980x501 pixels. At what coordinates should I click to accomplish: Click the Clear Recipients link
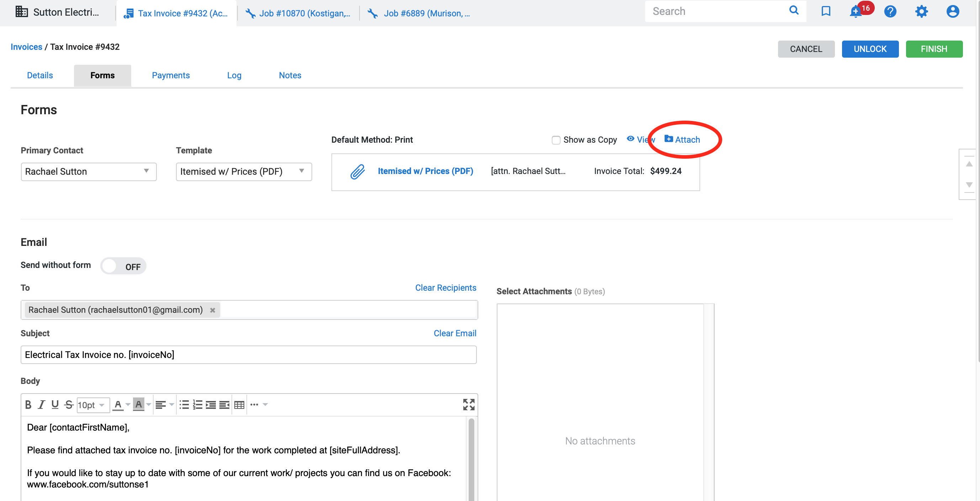(445, 288)
